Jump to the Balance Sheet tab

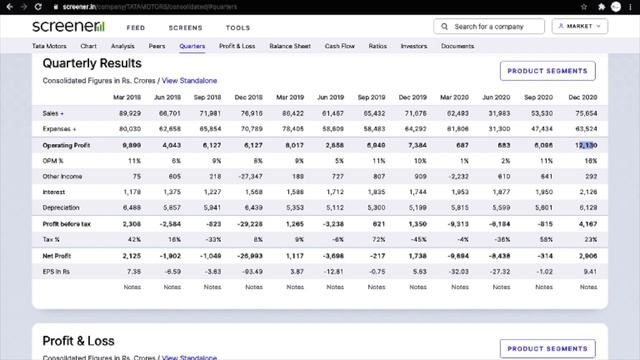290,46
